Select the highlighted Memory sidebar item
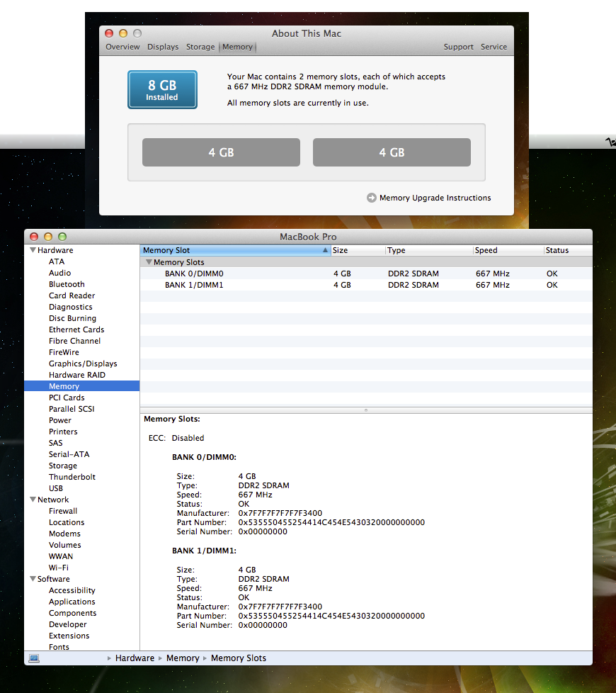 [x=81, y=386]
